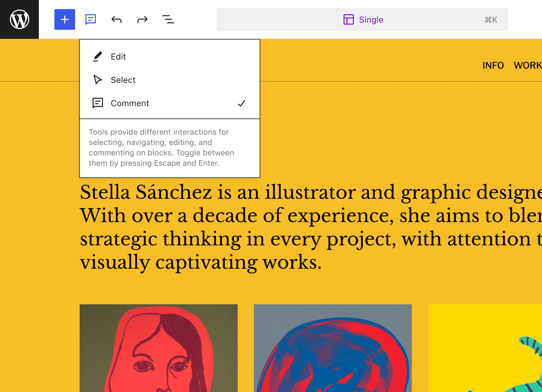Click the arrow cursor icon for Select

click(98, 80)
